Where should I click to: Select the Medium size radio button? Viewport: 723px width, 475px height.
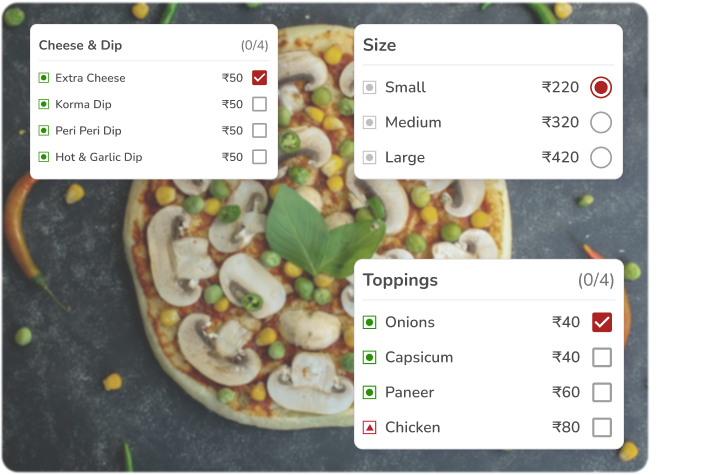coord(601,122)
